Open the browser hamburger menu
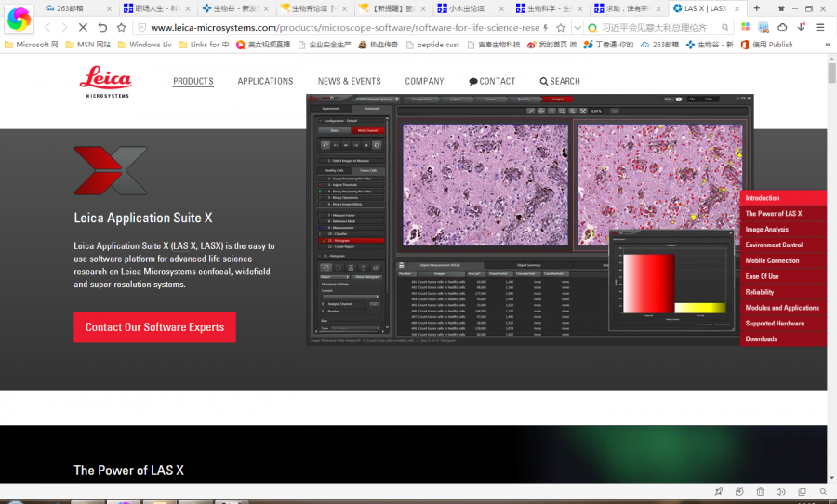 [x=820, y=27]
